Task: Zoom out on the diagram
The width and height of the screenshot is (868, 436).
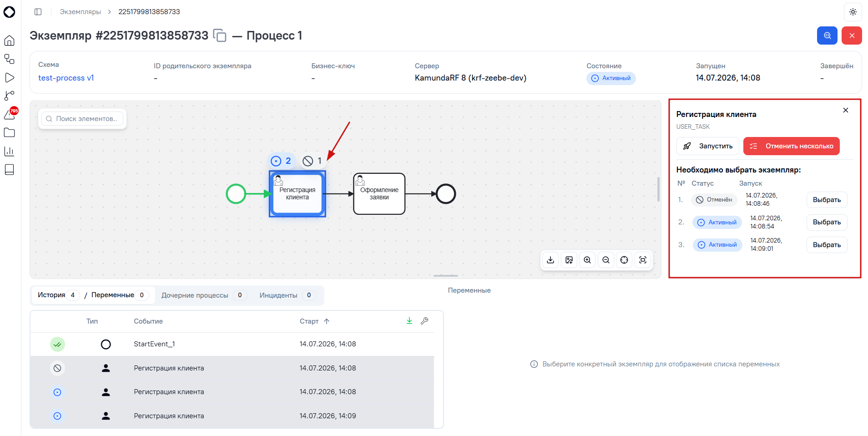Action: pyautogui.click(x=606, y=260)
